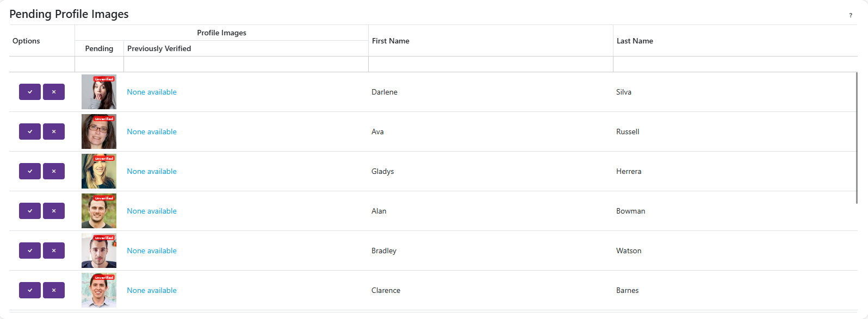The width and height of the screenshot is (868, 319).
Task: Reject Bradley Watson's pending image
Action: pos(54,251)
